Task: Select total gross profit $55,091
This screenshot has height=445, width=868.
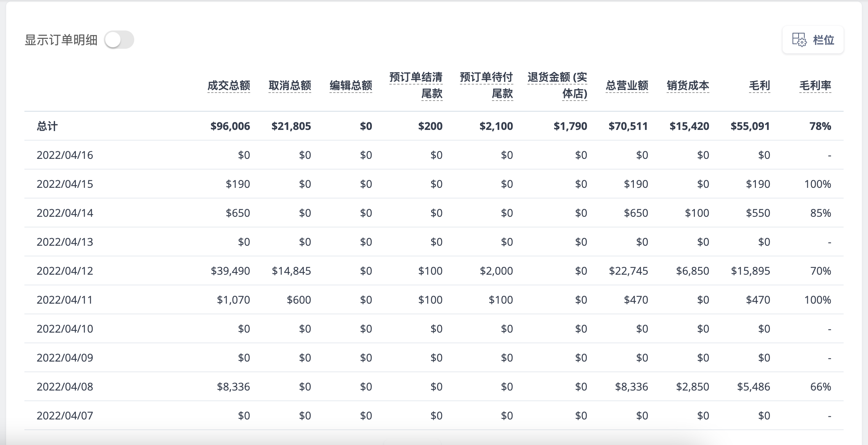Action: [x=751, y=126]
